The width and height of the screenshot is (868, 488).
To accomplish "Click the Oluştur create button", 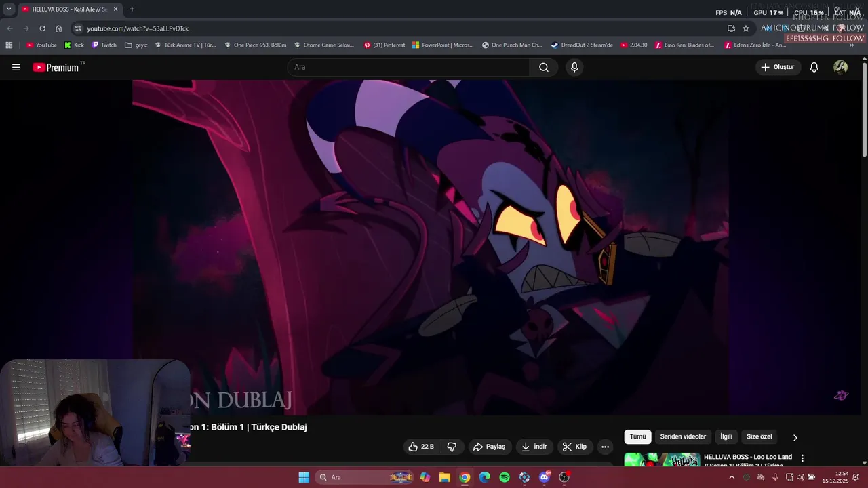I will tap(778, 67).
